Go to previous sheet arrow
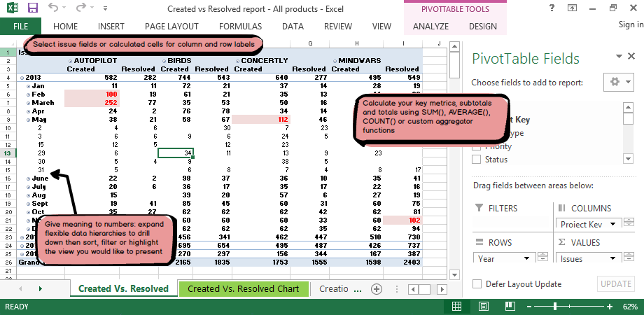Image resolution: width=644 pixels, height=315 pixels. click(20, 288)
